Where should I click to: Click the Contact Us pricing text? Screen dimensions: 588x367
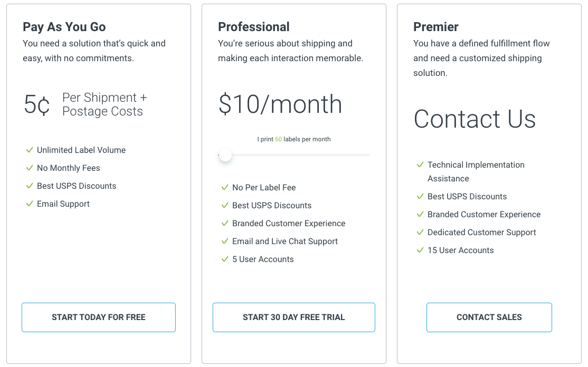[475, 119]
